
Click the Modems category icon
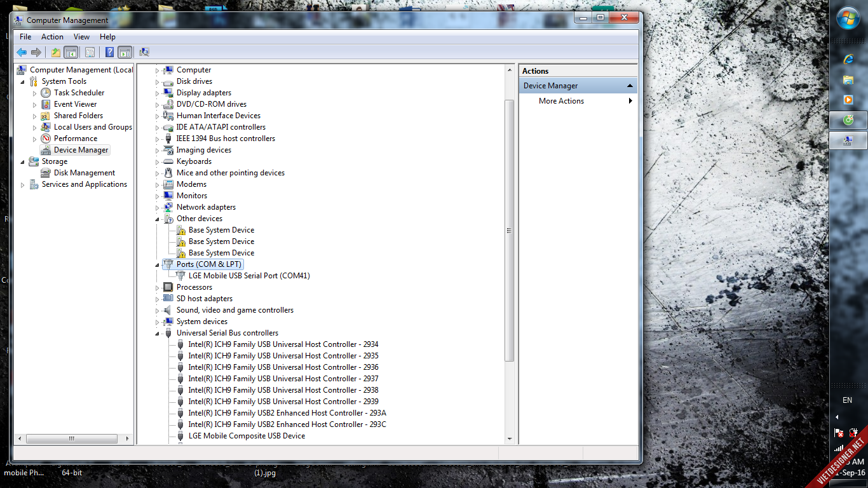click(x=168, y=184)
